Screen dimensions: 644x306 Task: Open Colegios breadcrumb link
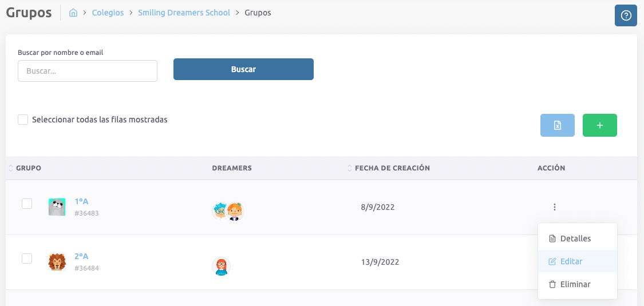pos(108,13)
